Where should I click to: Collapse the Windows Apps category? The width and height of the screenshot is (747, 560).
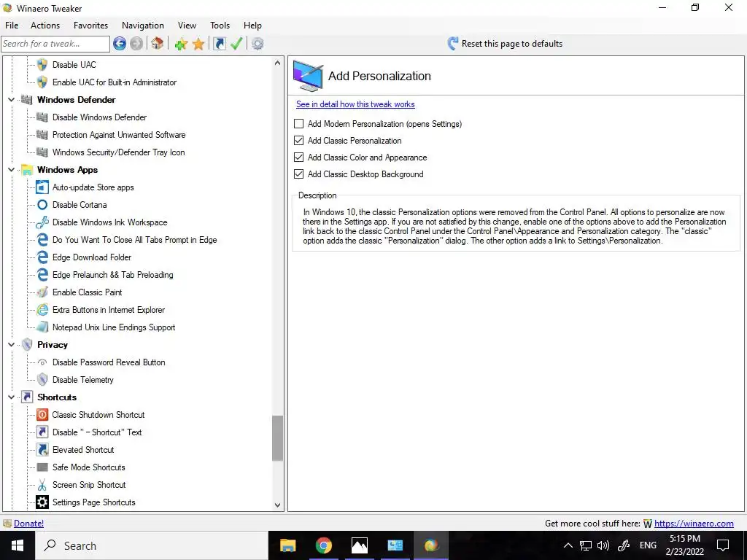(x=12, y=169)
